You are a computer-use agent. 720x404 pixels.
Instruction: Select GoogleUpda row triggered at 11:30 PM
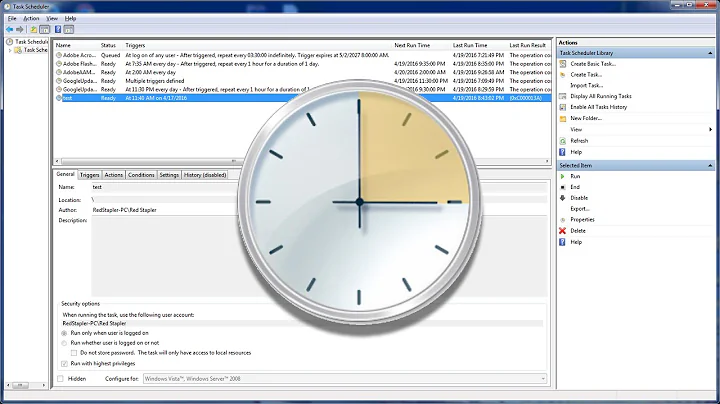pos(303,90)
